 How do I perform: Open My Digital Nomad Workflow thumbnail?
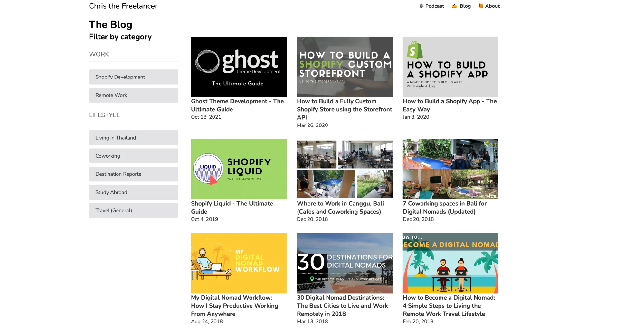[x=239, y=263]
